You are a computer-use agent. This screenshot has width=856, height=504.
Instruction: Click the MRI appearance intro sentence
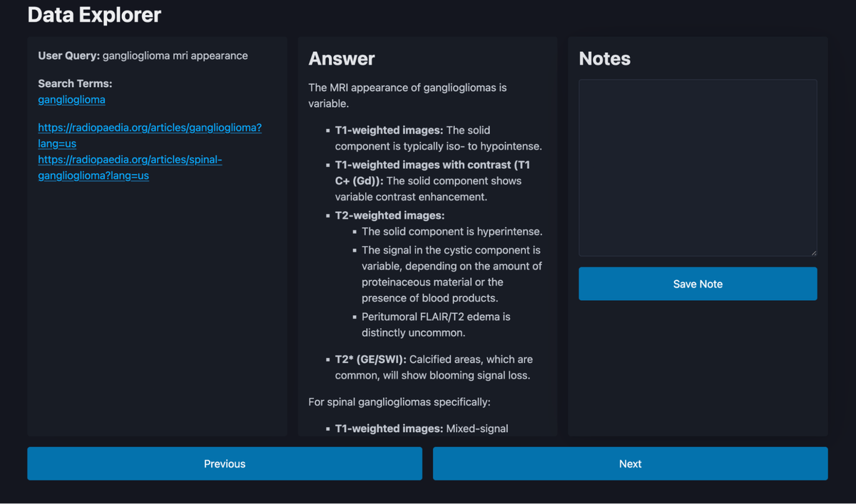(x=407, y=95)
